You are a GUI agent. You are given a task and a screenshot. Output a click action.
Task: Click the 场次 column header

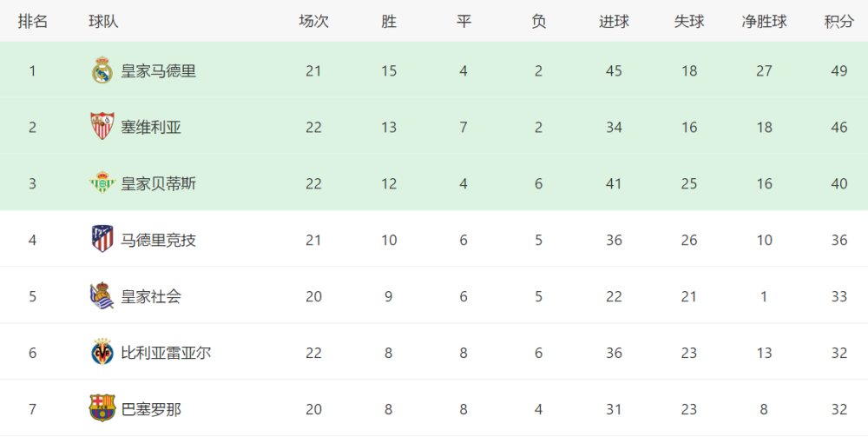point(314,22)
